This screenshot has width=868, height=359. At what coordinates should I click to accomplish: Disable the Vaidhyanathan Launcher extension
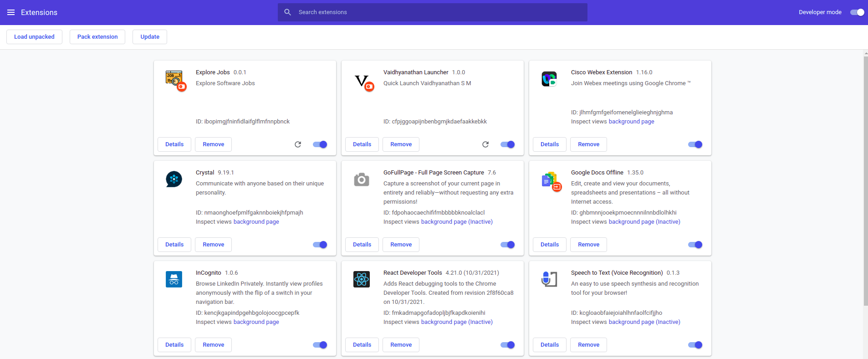[508, 144]
